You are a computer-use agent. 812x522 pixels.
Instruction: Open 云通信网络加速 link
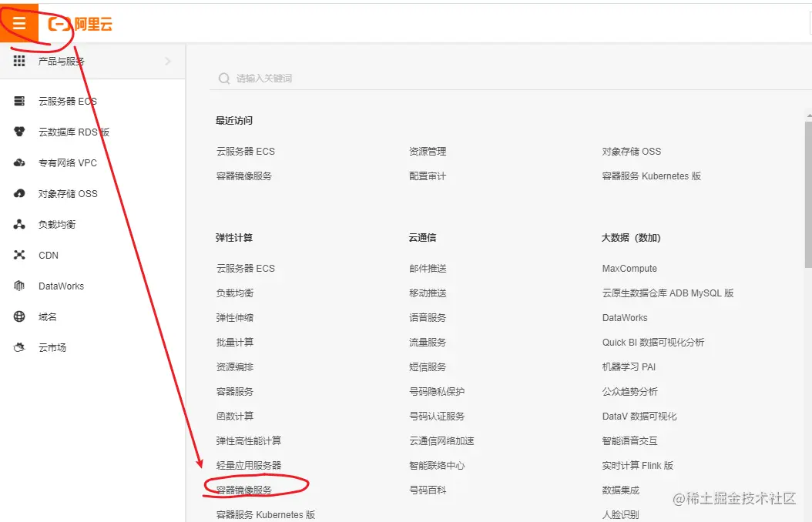(441, 440)
